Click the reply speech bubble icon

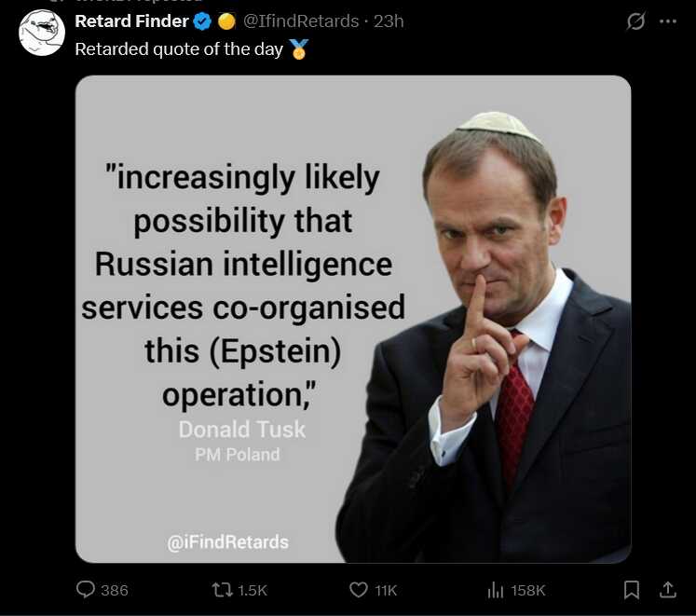coord(86,590)
